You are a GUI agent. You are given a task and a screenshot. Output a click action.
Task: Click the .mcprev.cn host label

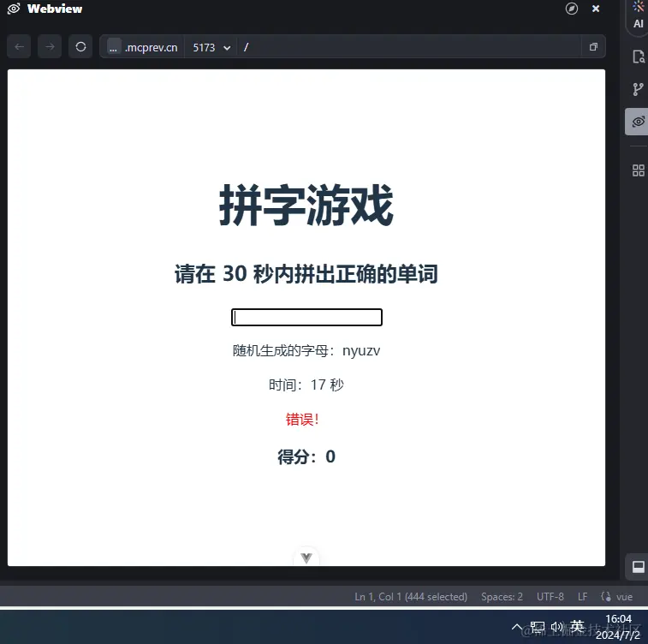click(x=152, y=48)
